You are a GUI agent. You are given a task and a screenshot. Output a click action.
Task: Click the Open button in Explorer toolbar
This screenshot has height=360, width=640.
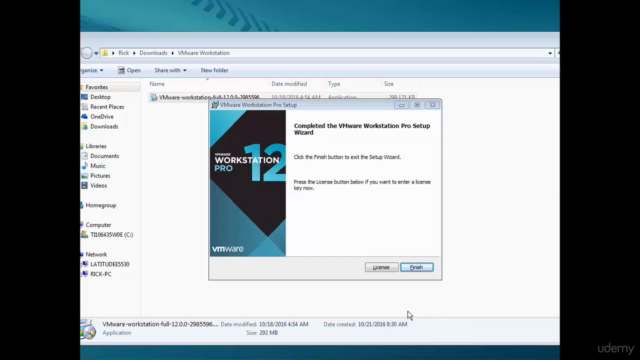(129, 70)
